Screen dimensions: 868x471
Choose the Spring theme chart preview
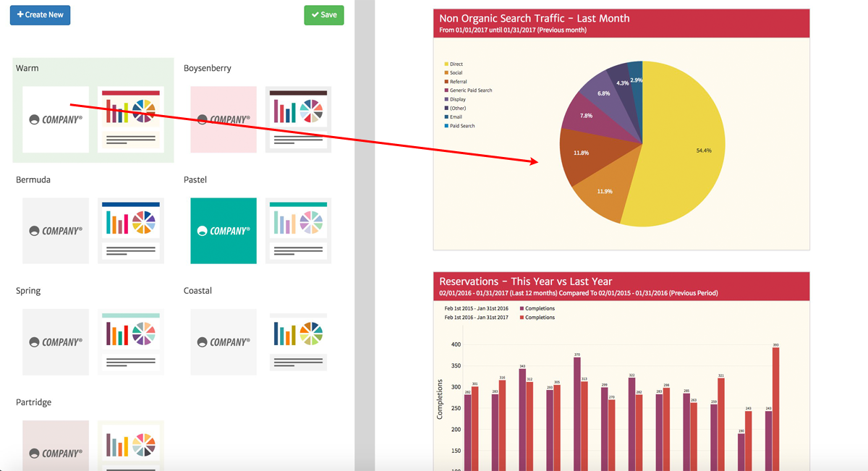[x=131, y=342]
